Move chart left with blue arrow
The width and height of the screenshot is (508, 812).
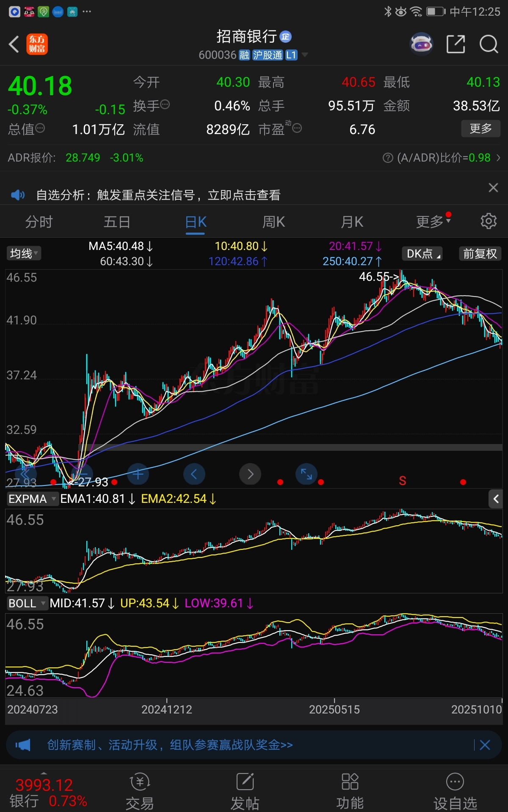194,474
